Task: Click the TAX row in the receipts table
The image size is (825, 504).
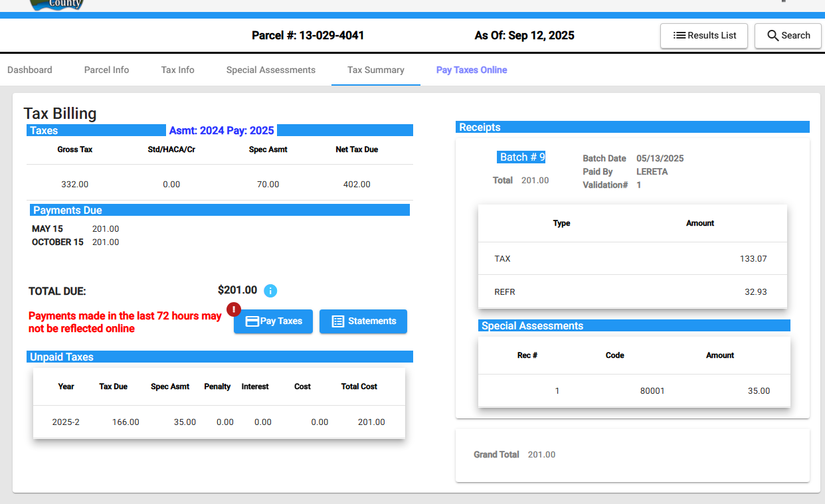Action: [632, 258]
